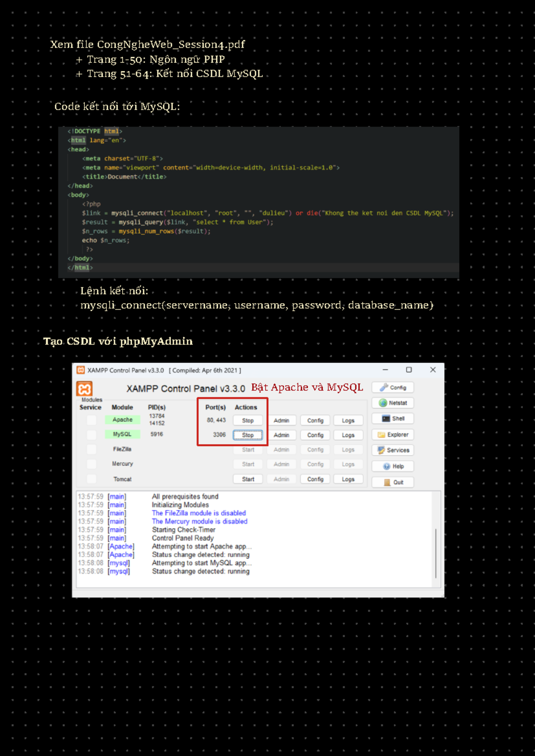Open Explorer from the right sidebar
Screen dimensions: 535x756
coord(392,435)
